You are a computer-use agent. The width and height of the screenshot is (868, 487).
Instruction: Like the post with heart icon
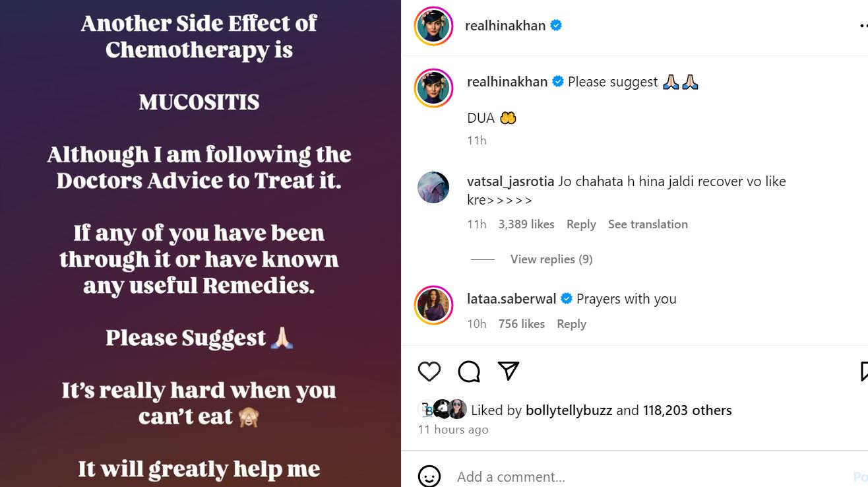429,372
